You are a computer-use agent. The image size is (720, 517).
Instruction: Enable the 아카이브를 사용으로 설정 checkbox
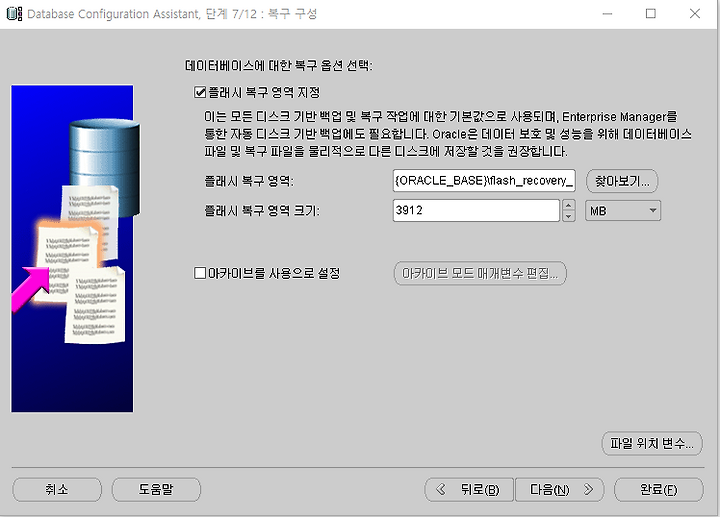pos(200,273)
